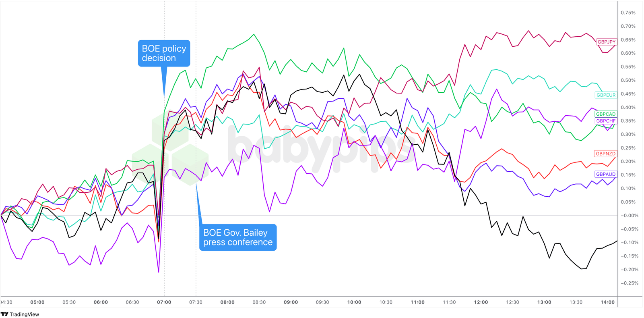This screenshot has height=318, width=644.
Task: Click the 0.75% price scale label
Action: point(628,13)
